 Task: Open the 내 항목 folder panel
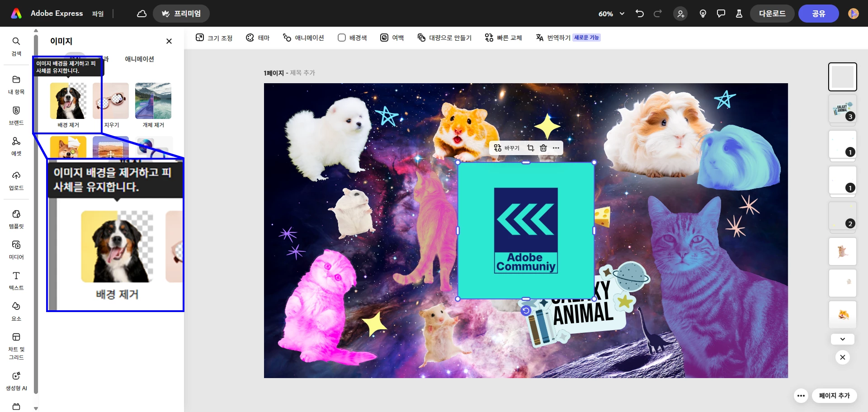coord(16,85)
